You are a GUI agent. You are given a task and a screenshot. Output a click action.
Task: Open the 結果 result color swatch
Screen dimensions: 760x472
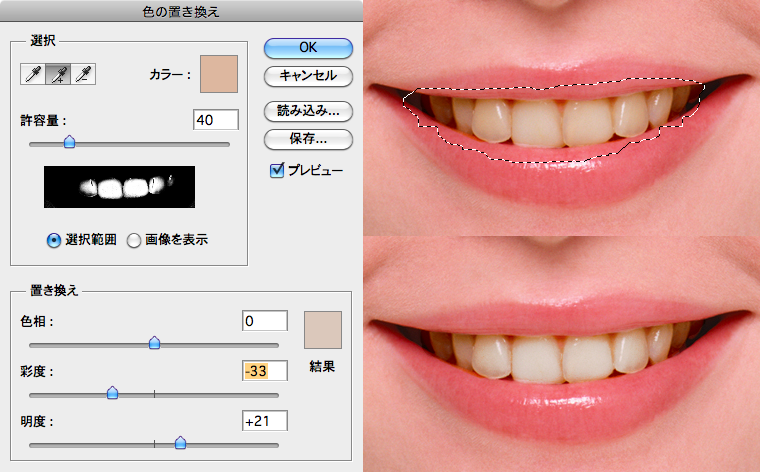tap(323, 330)
